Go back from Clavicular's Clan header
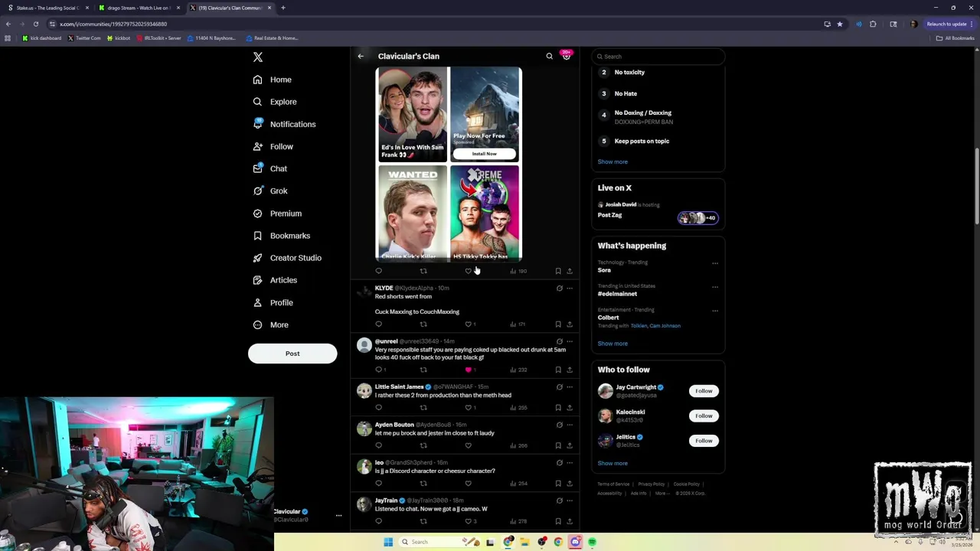Viewport: 980px width, 551px height. tap(361, 56)
